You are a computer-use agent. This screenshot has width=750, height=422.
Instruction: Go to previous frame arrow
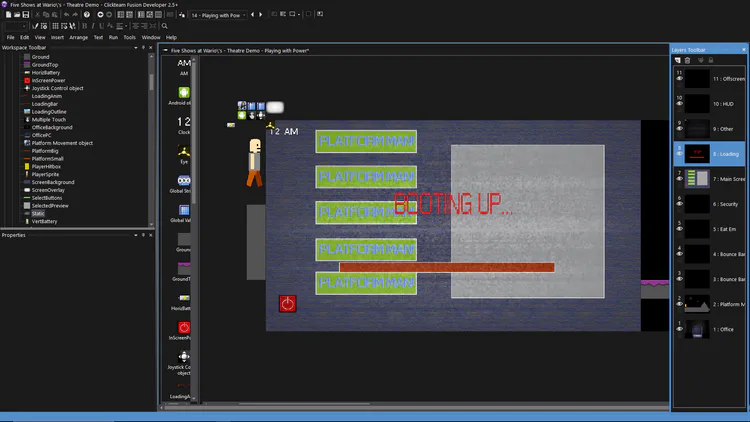pyautogui.click(x=253, y=15)
